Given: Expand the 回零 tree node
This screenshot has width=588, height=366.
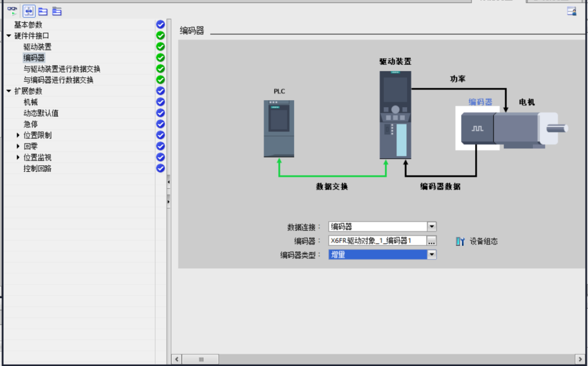Looking at the screenshot, I should 18,146.
